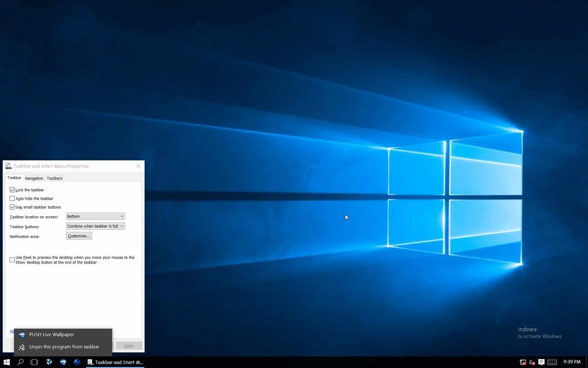The image size is (588, 368).
Task: Uncheck Use small taskbar buttons
Action: point(12,207)
